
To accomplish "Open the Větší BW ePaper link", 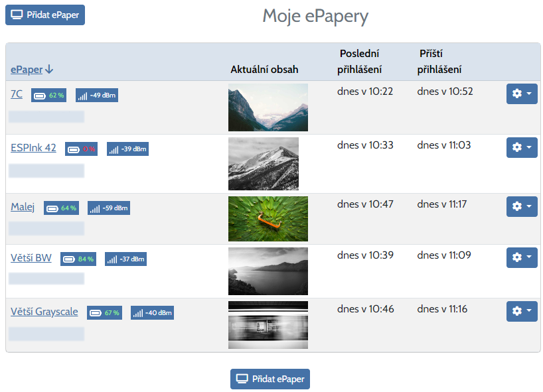I will pyautogui.click(x=31, y=258).
